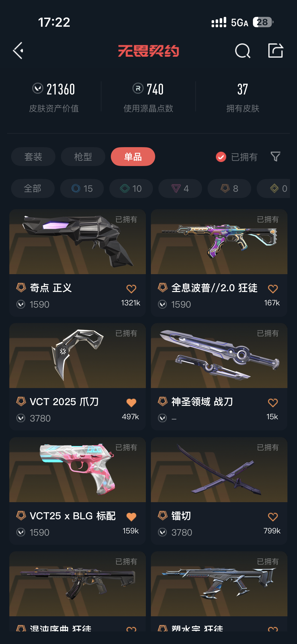This screenshot has height=644, width=297.
Task: Open the filter funnel icon
Action: [275, 156]
